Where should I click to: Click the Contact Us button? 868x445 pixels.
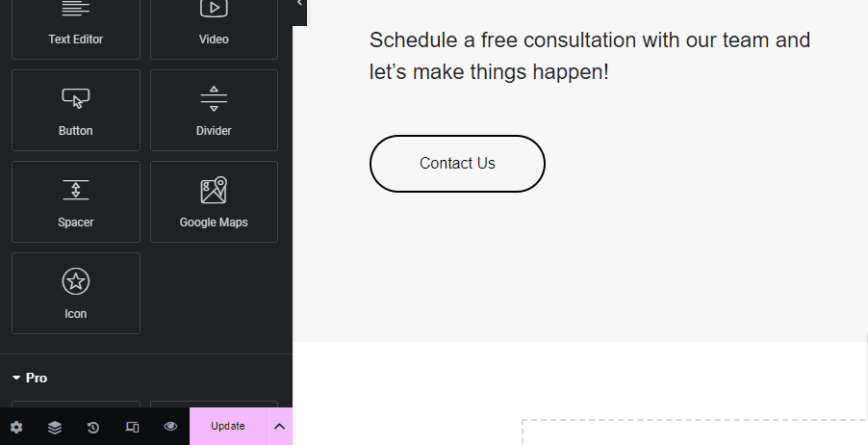[x=457, y=164]
